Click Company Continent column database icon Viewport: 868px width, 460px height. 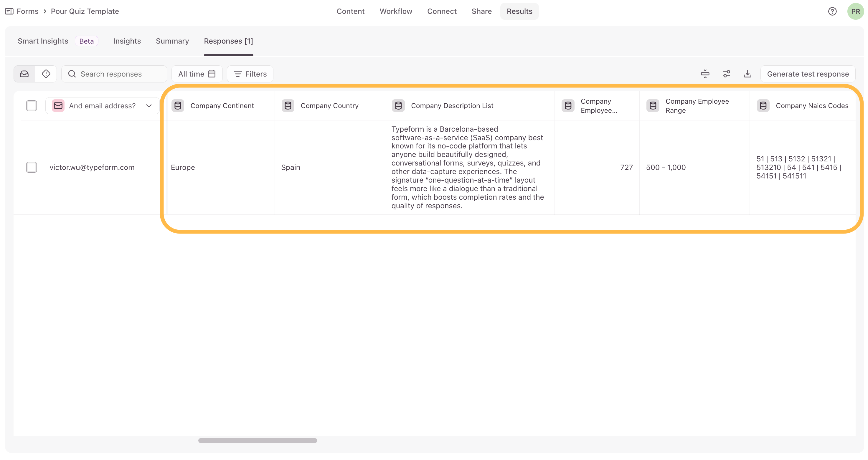pos(178,106)
